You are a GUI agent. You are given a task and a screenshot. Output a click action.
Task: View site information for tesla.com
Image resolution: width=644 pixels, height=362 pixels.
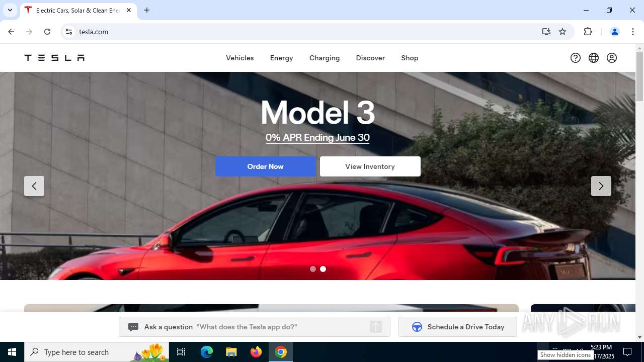click(69, 32)
